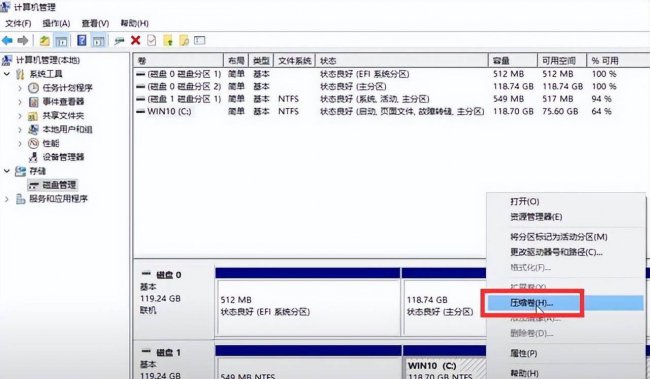The height and width of the screenshot is (379, 650).
Task: Expand the 共享文件夹 node arrow
Action: [20, 116]
